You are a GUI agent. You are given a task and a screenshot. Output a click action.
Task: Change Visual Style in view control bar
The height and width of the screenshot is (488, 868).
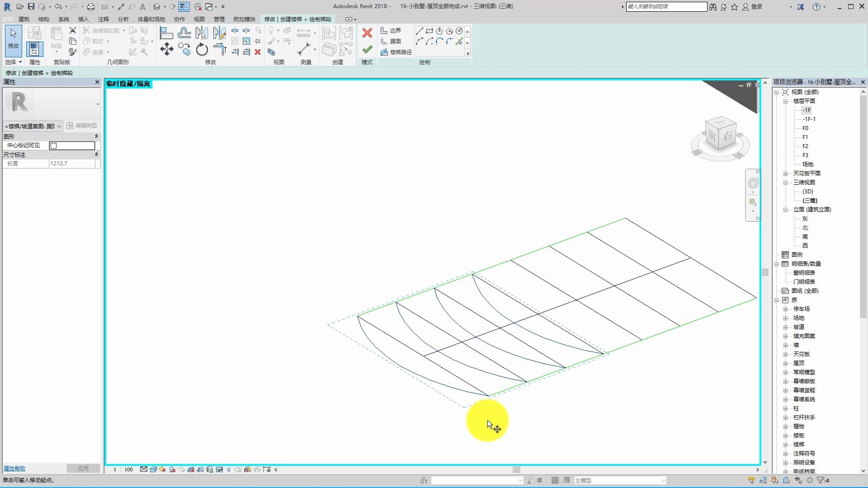[153, 469]
